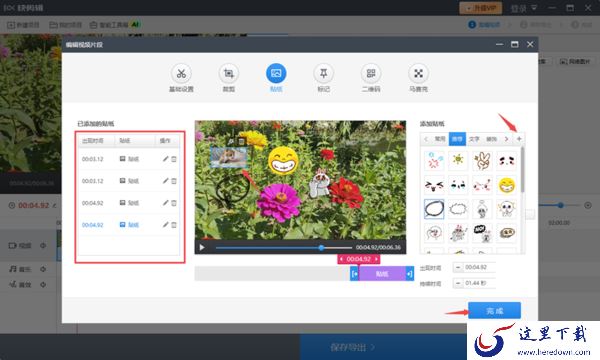This screenshot has height=360, width=600.
Task: Click timeline zoom slider handle in main window
Action: 561,205
